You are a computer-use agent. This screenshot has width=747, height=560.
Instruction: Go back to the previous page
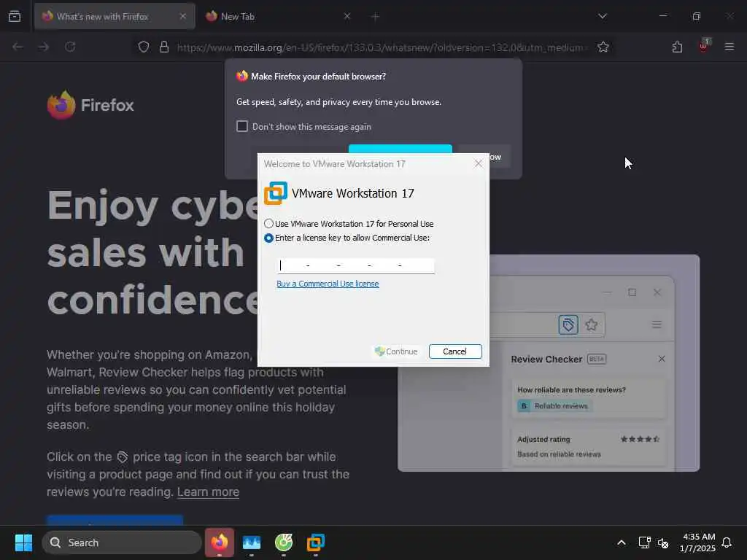click(18, 47)
